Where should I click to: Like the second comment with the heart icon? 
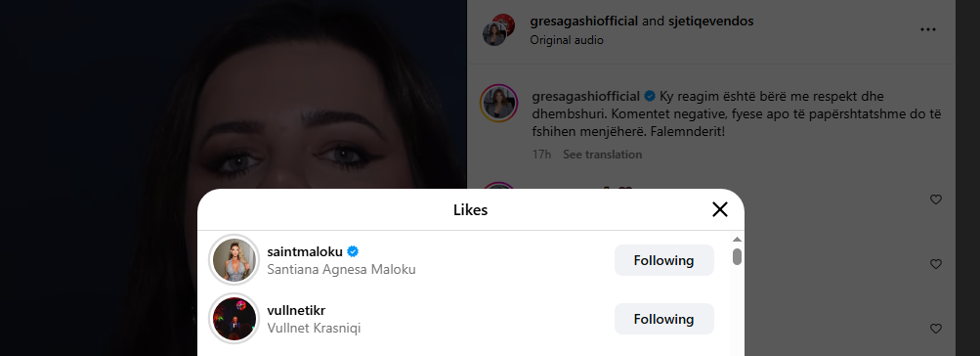tap(936, 264)
